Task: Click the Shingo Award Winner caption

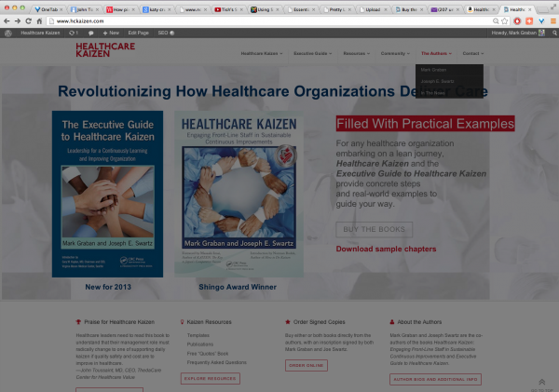Action: [x=238, y=287]
